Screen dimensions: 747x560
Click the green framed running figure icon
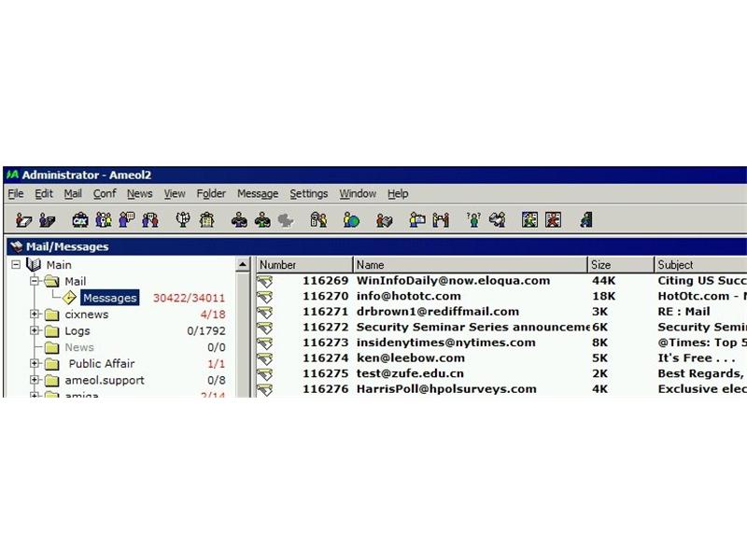[529, 220]
